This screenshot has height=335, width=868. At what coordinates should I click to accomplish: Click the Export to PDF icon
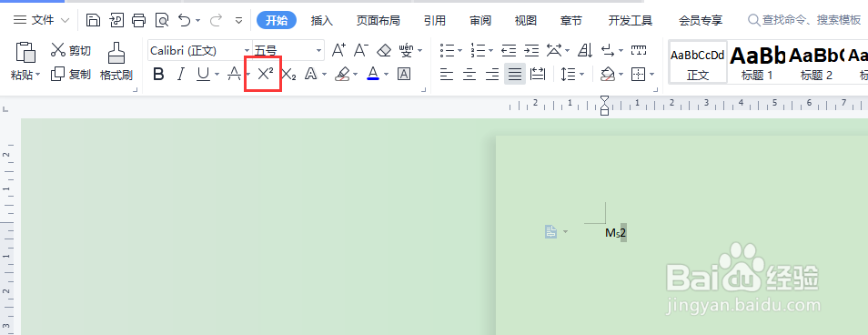(x=116, y=21)
